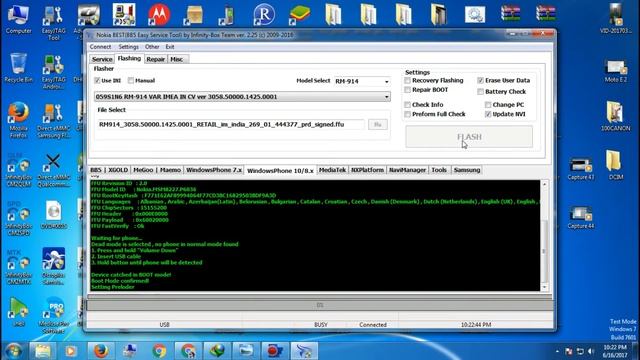Screen dimensions: 640x360
Task: Enable the Change PC checkbox
Action: point(488,105)
